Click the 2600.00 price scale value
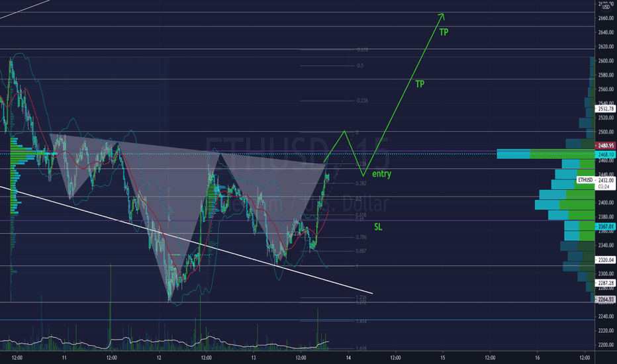617x364 pixels. [606, 61]
